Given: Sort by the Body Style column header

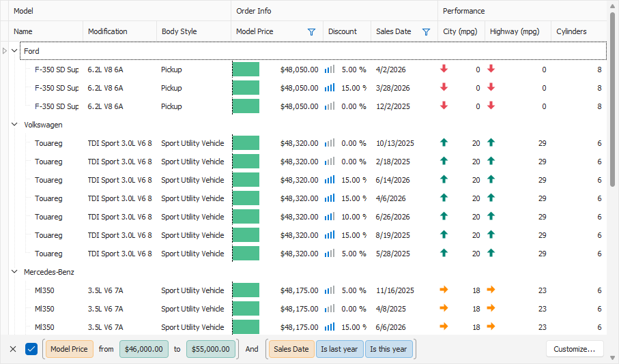Looking at the screenshot, I should coord(194,31).
